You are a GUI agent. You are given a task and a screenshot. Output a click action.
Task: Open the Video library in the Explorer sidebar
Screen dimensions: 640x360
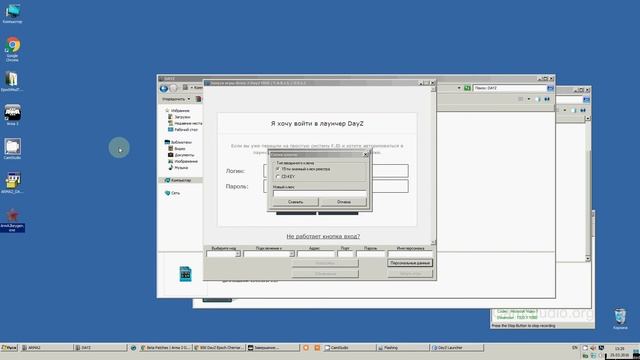pos(176,149)
